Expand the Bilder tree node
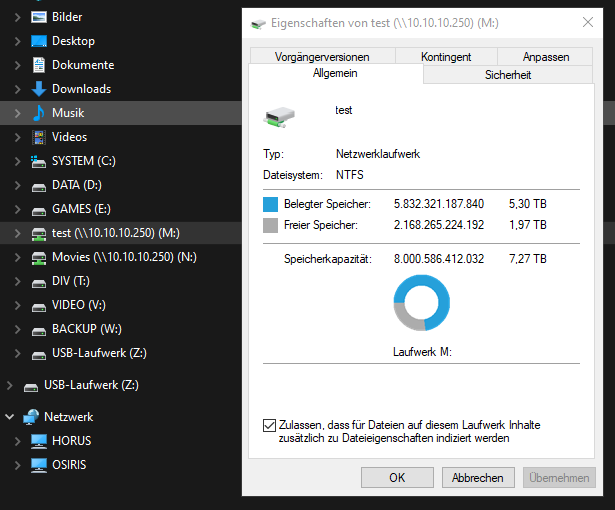 [17, 17]
